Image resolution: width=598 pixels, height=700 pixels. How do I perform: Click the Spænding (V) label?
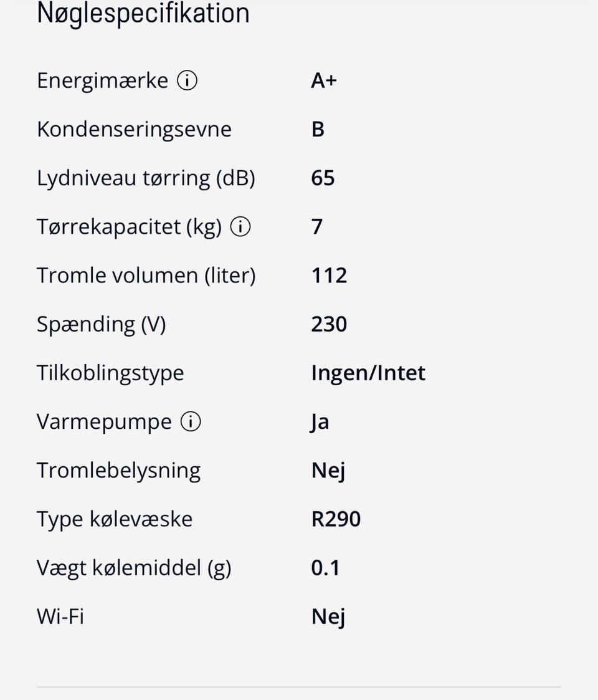(x=101, y=324)
